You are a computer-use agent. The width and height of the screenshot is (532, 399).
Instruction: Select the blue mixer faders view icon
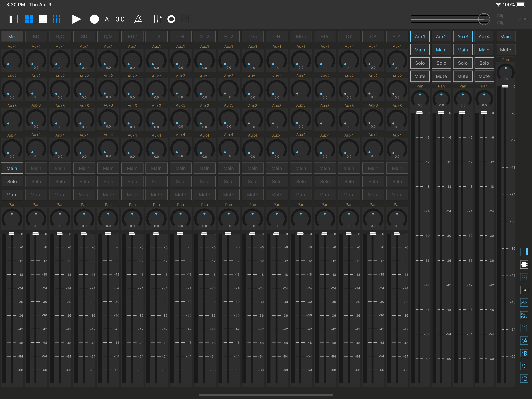click(56, 19)
